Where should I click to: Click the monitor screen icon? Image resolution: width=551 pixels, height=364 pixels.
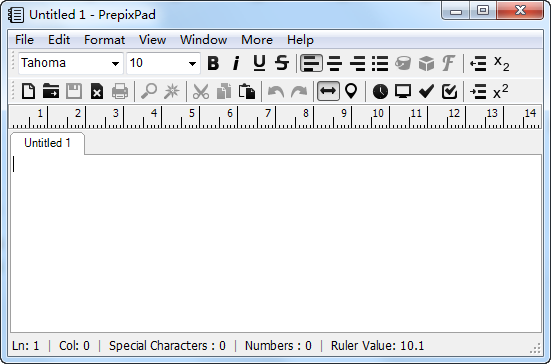coord(403,91)
